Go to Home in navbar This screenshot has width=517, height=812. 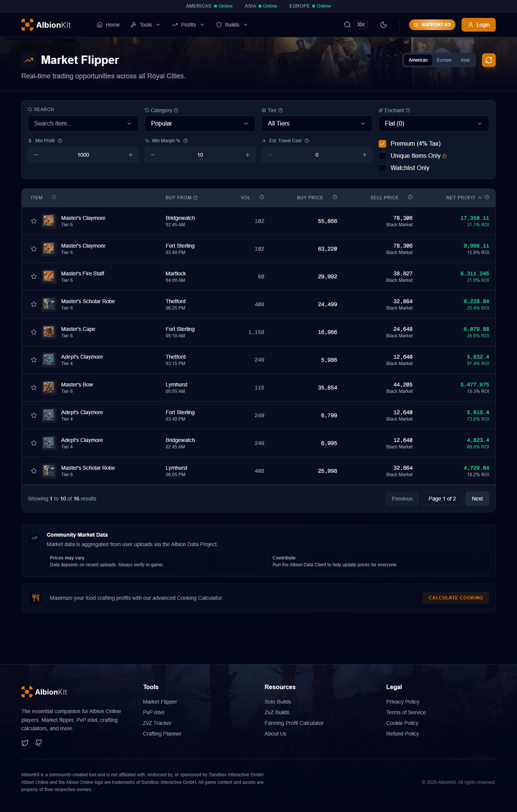point(108,25)
